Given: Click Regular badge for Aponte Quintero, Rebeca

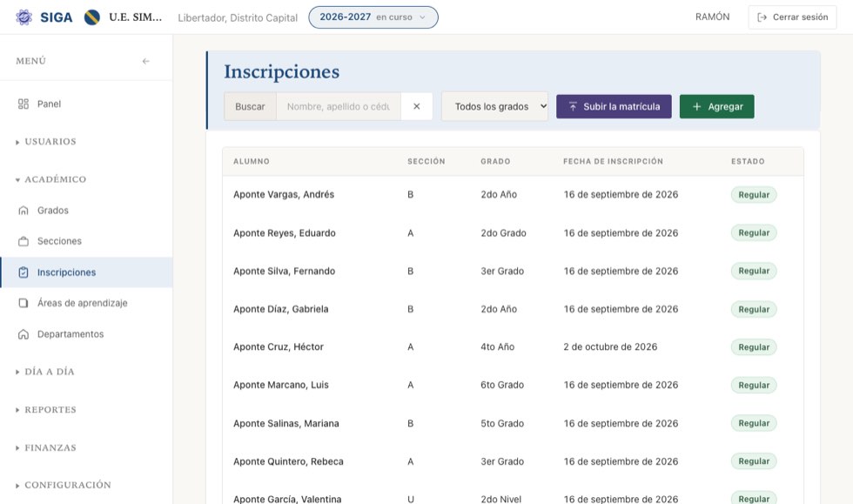Looking at the screenshot, I should coord(754,461).
